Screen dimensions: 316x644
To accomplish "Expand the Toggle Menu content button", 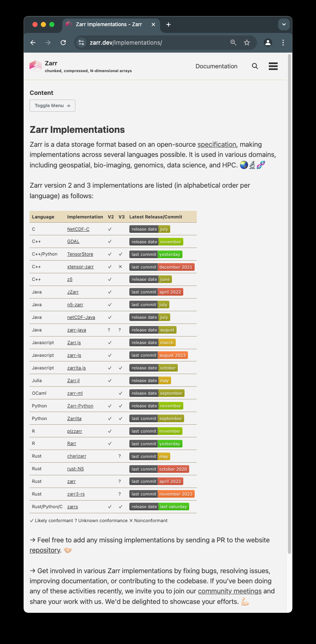I will [52, 105].
